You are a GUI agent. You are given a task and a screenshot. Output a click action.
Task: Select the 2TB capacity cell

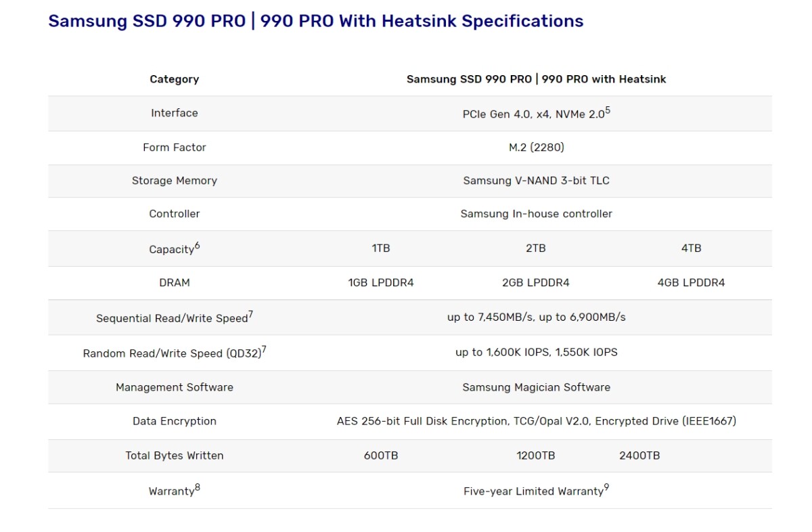(x=536, y=248)
